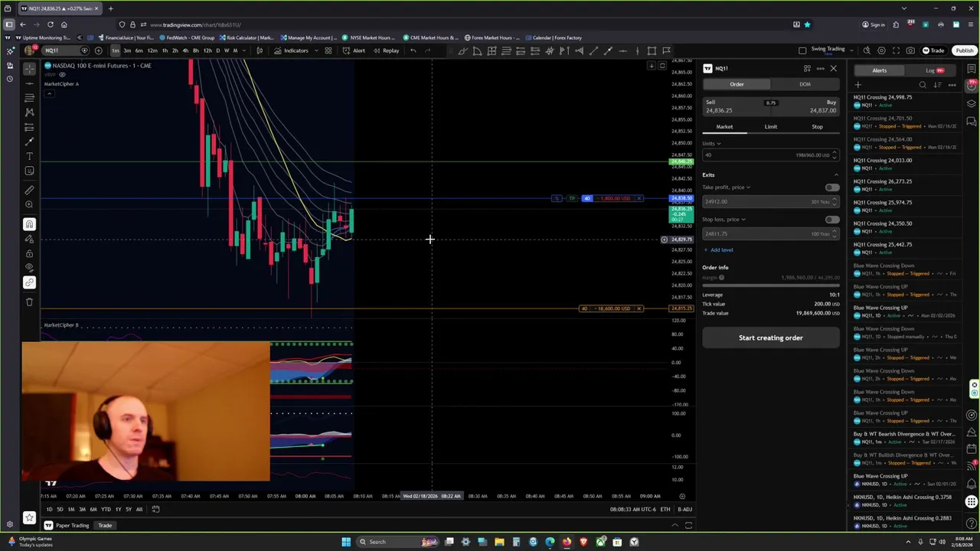The image size is (980, 551).
Task: Click the trash remove objects icon
Action: click(29, 302)
